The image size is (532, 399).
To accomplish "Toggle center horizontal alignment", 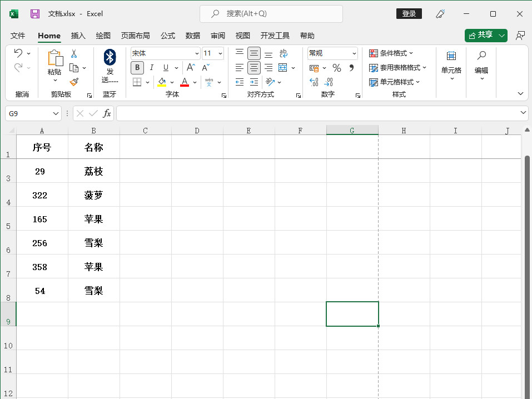I will coord(254,67).
